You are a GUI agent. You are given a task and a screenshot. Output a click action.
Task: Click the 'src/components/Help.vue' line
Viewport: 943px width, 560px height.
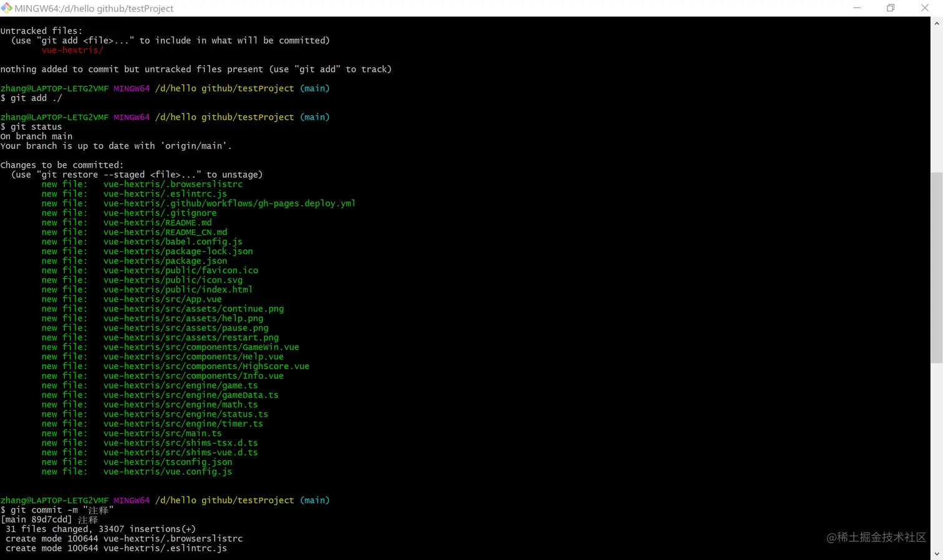pos(163,357)
